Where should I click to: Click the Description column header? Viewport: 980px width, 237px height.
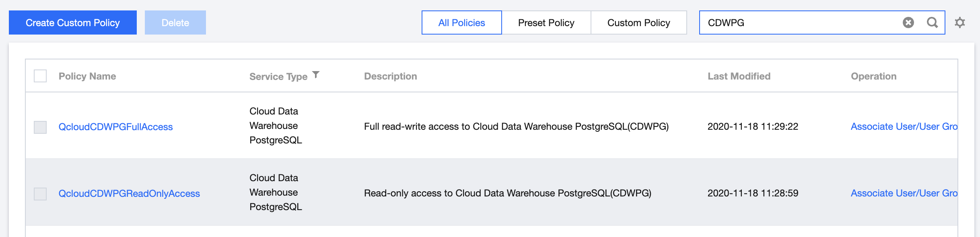tap(390, 76)
